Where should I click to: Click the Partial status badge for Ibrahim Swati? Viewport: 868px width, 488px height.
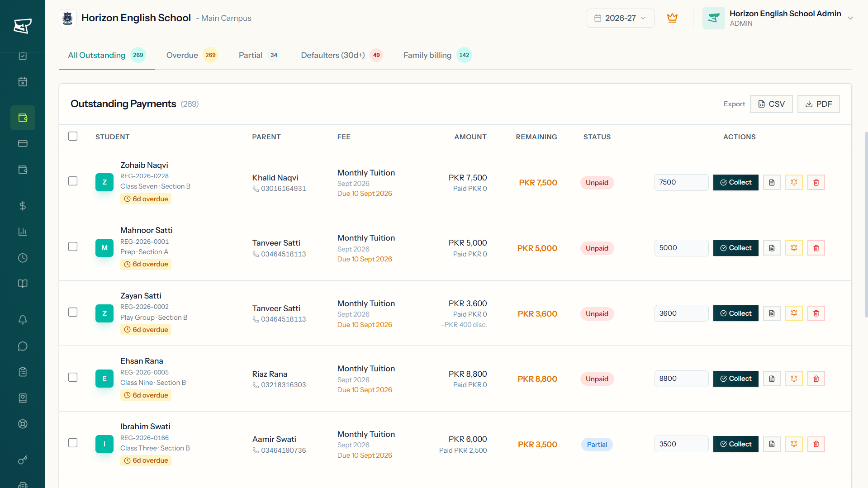[597, 445]
